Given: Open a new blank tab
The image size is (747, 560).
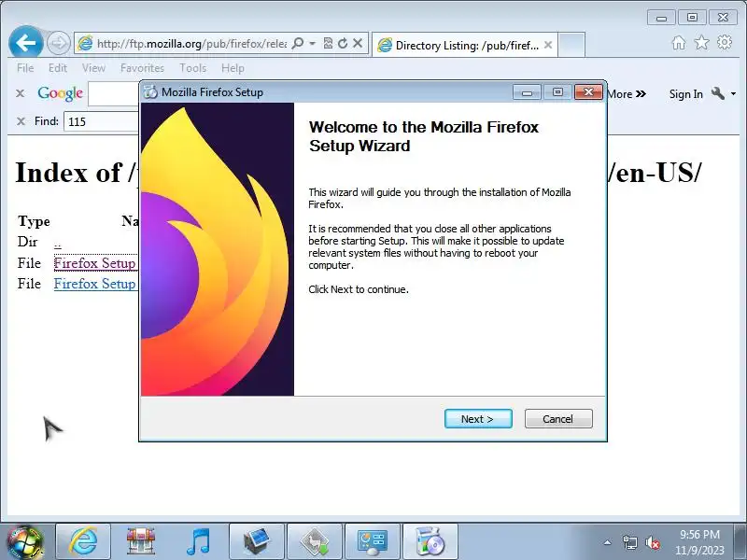Looking at the screenshot, I should coord(571,45).
